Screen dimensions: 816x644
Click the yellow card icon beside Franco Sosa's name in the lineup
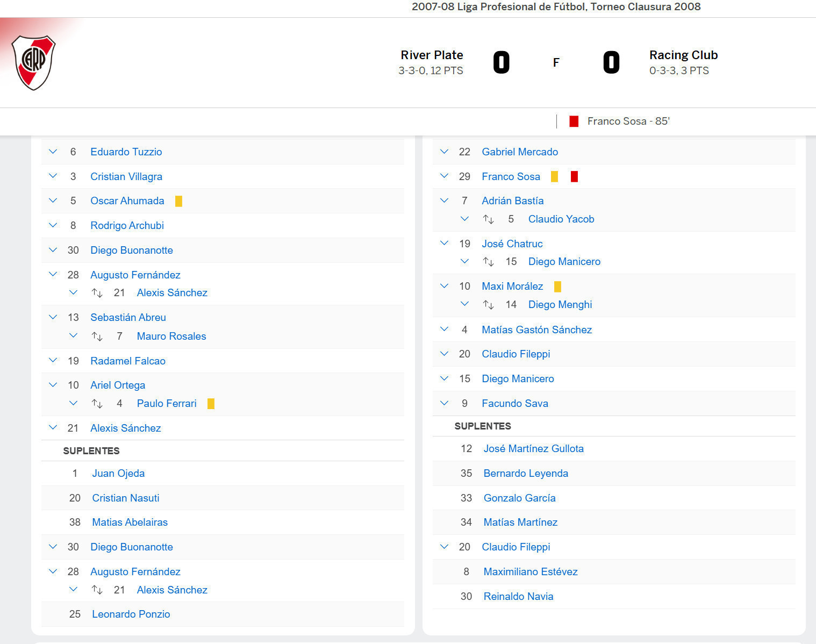point(554,176)
